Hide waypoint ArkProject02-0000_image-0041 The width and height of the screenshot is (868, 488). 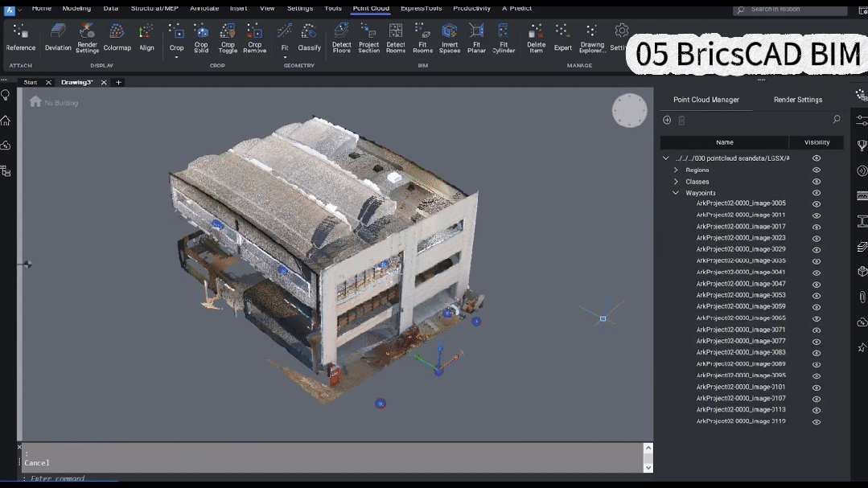(x=816, y=273)
